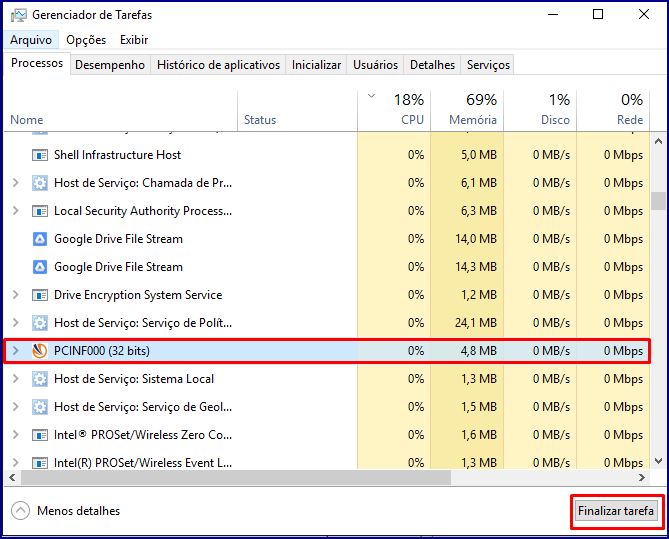Click the Intel(R) PROSet/Wireless Event L... icon
The image size is (669, 539).
pyautogui.click(x=40, y=463)
